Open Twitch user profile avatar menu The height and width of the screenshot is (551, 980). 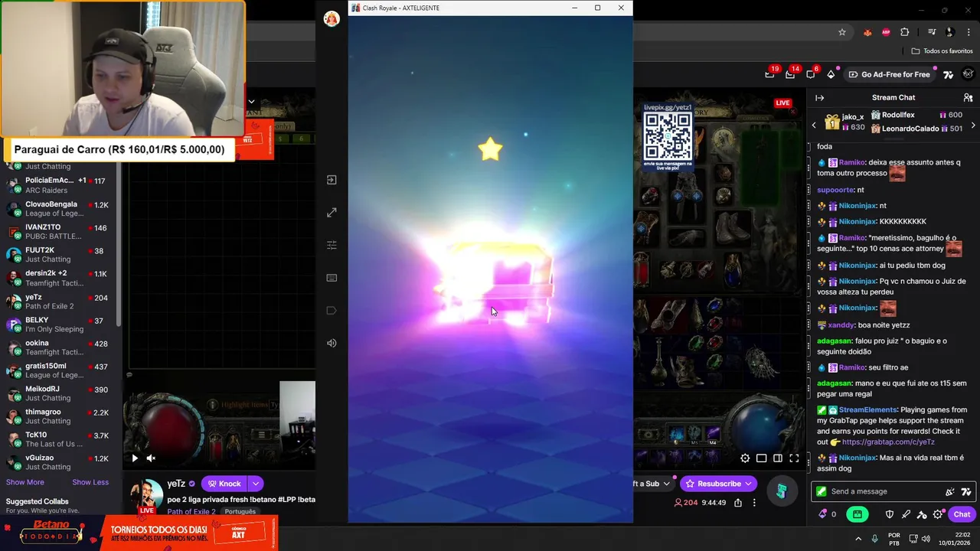pos(969,74)
